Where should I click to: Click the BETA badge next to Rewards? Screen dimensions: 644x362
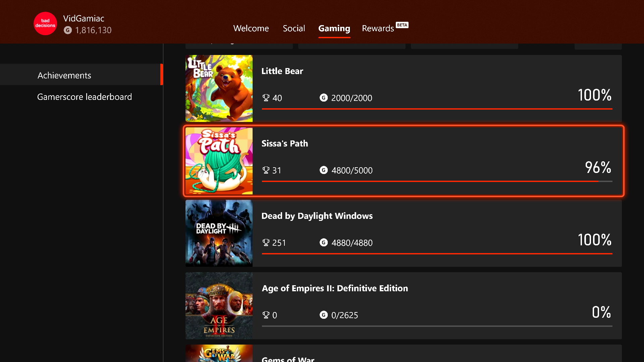(402, 25)
